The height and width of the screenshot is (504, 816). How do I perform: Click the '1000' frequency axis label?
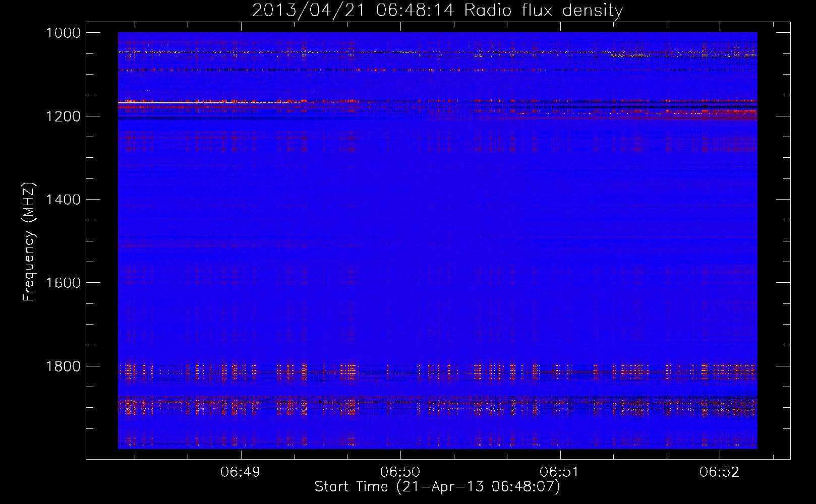point(63,33)
